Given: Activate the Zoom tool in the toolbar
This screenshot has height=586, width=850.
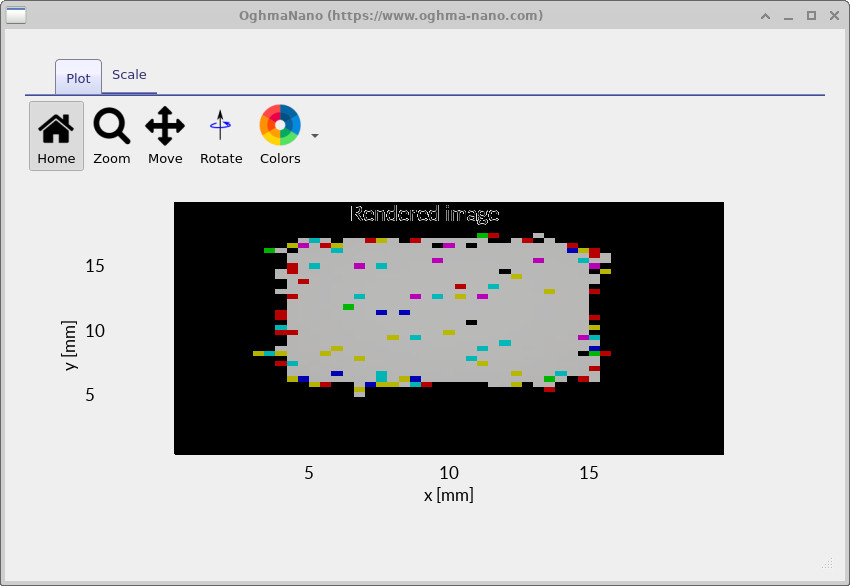Looking at the screenshot, I should click(x=111, y=135).
